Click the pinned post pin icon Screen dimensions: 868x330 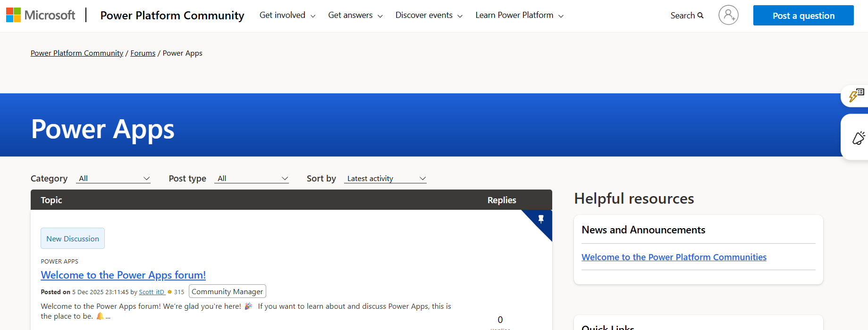tap(541, 219)
